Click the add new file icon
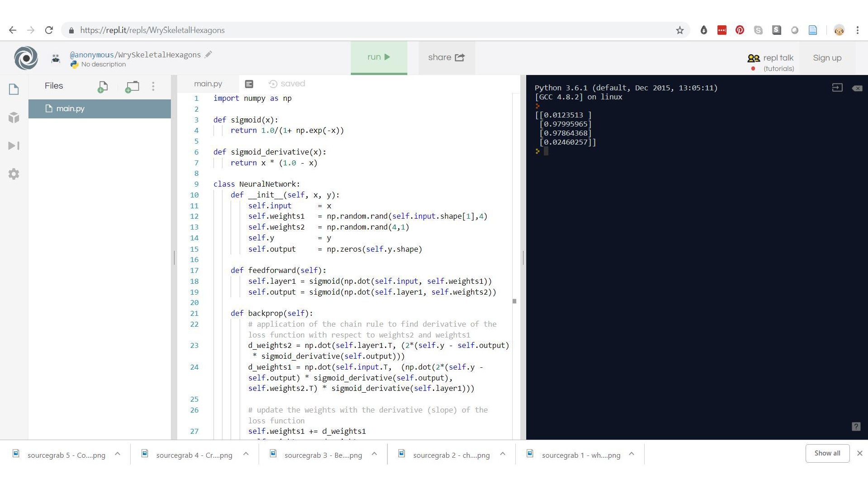Viewport: 868px width, 488px height. tap(103, 86)
